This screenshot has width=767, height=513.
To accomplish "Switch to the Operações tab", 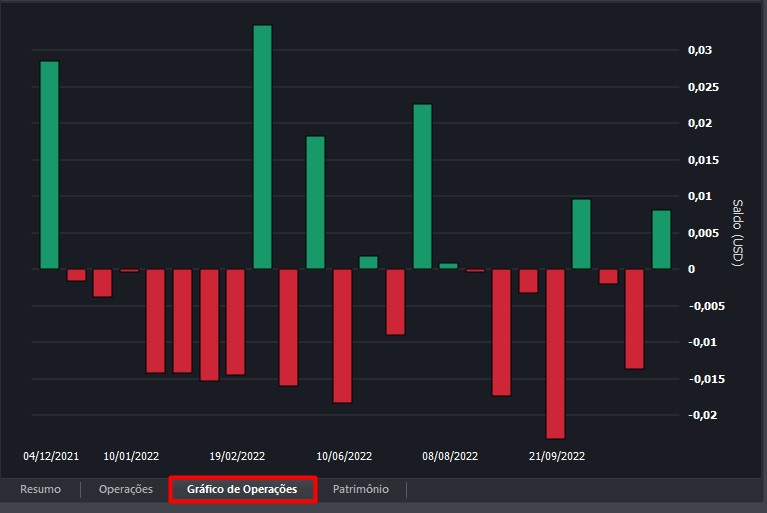I will [x=126, y=489].
